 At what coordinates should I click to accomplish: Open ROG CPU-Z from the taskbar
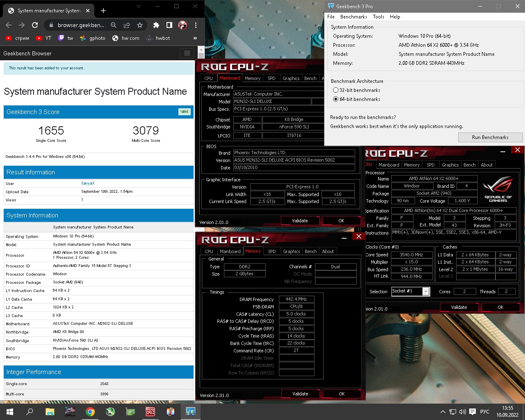[x=151, y=411]
